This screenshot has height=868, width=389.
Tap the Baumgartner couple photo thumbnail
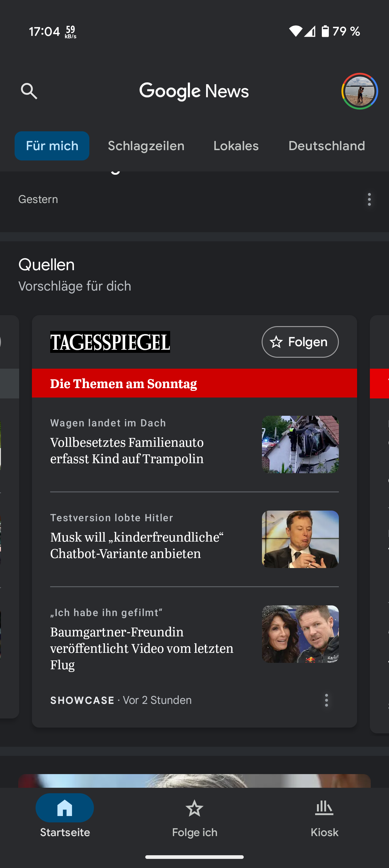300,634
